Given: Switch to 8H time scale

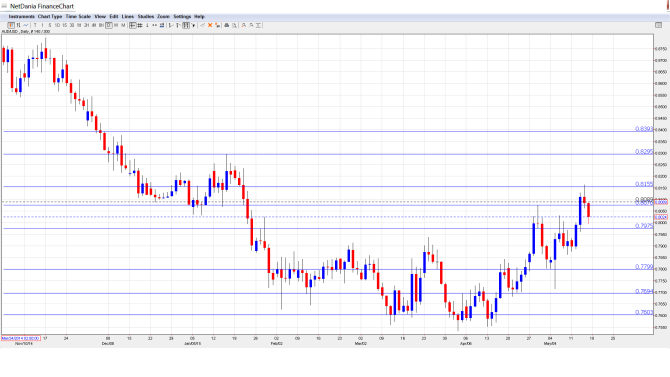Looking at the screenshot, I should point(101,26).
